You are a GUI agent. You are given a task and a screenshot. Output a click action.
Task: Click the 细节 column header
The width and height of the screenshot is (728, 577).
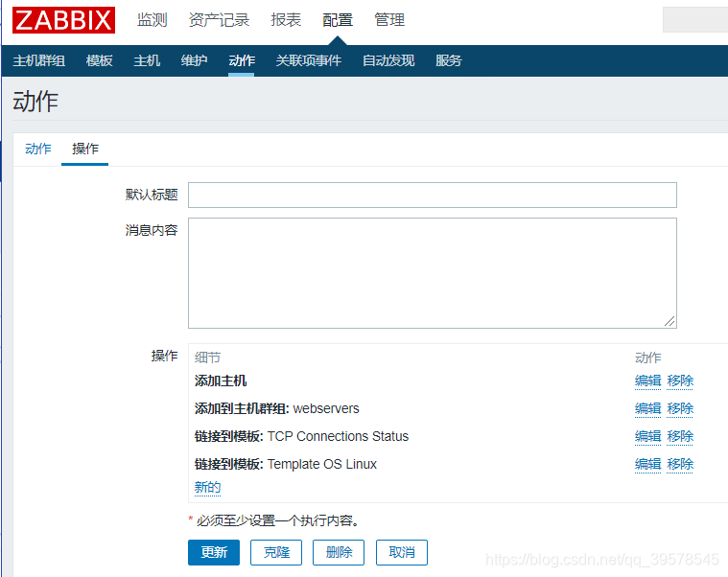(207, 358)
